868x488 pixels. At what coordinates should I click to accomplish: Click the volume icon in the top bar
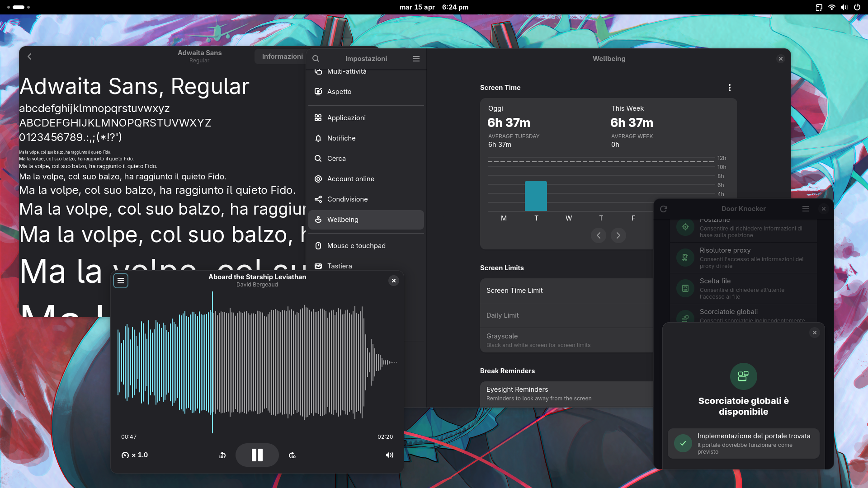pos(844,7)
